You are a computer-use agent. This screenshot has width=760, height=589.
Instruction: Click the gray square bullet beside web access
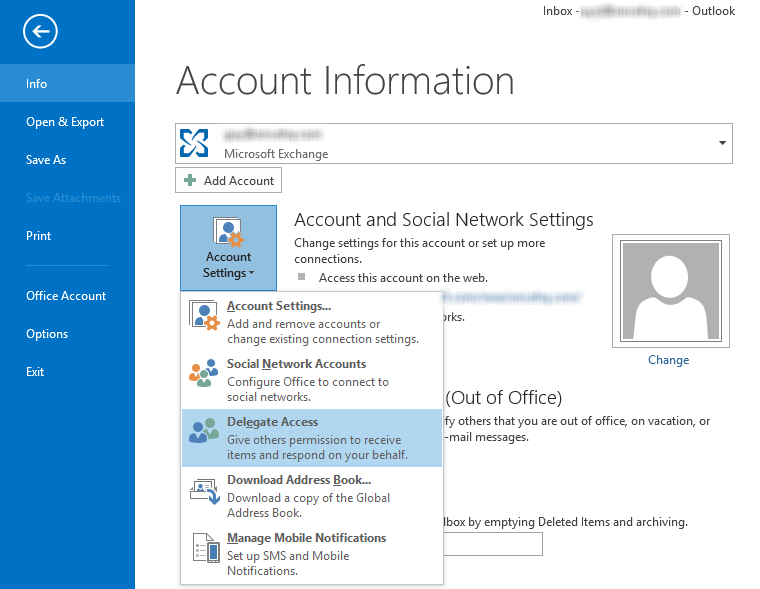point(301,276)
